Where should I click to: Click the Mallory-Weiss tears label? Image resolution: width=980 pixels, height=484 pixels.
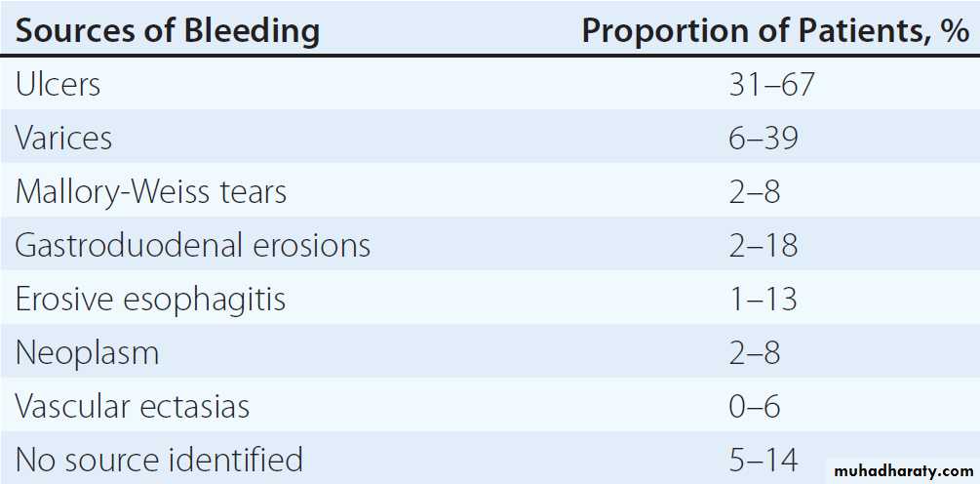pyautogui.click(x=151, y=191)
